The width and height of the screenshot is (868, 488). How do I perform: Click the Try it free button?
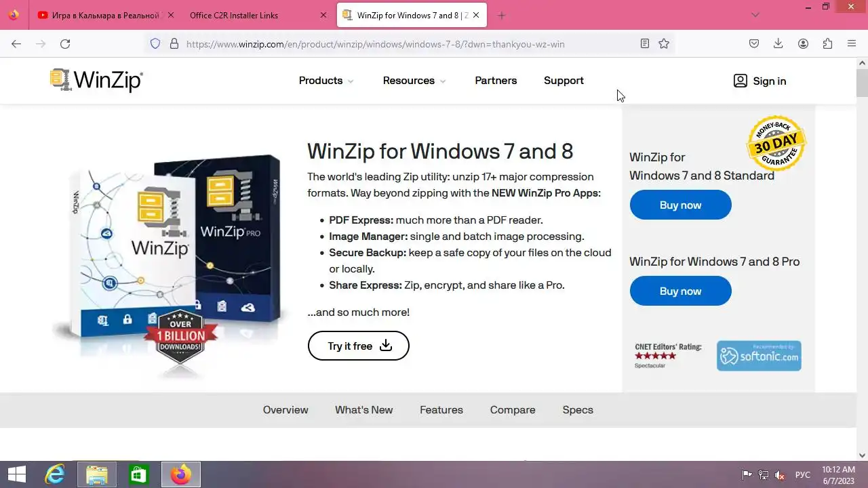pyautogui.click(x=359, y=346)
